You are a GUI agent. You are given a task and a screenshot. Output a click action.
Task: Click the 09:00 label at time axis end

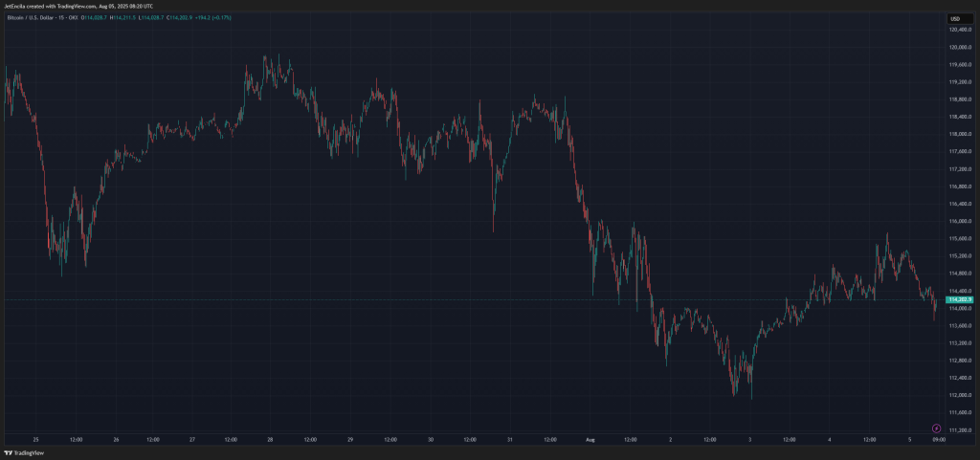940,440
